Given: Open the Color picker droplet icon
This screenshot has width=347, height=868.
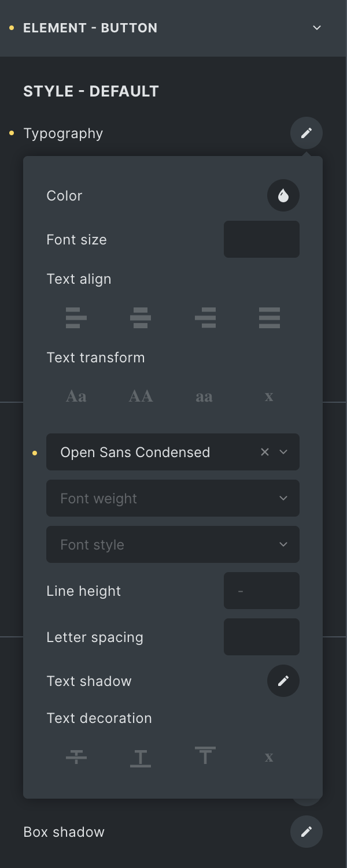Looking at the screenshot, I should (283, 195).
